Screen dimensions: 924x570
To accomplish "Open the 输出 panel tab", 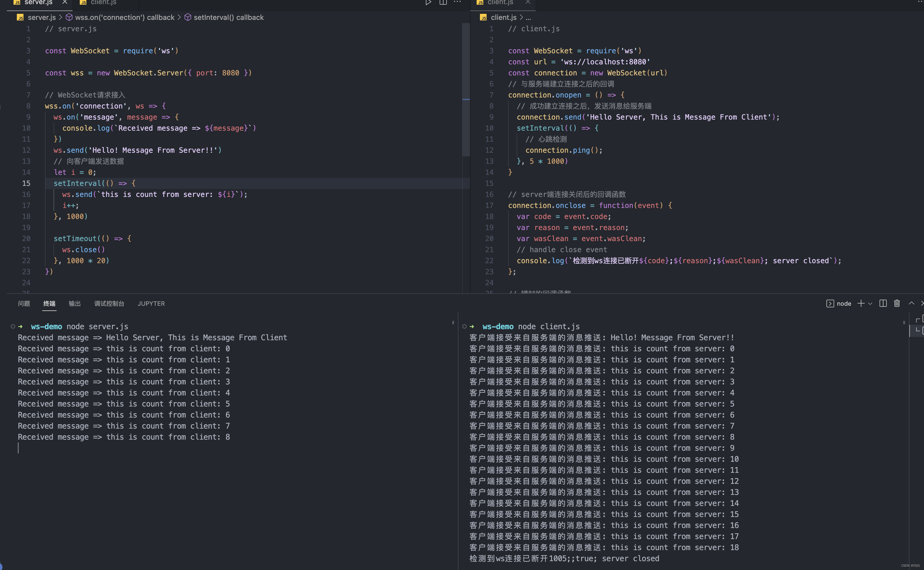I will [75, 304].
